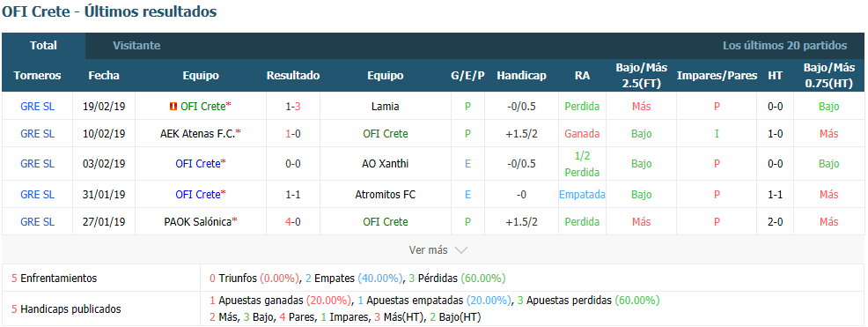Click the AEK Atenas F.C. team name
Screen dimensions: 868x327
point(198,134)
